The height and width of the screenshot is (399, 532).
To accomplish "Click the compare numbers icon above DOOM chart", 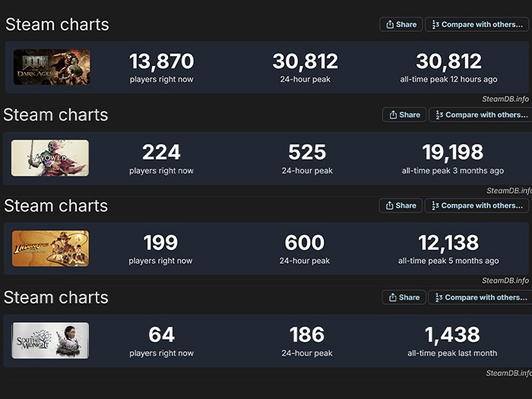I will (435, 24).
